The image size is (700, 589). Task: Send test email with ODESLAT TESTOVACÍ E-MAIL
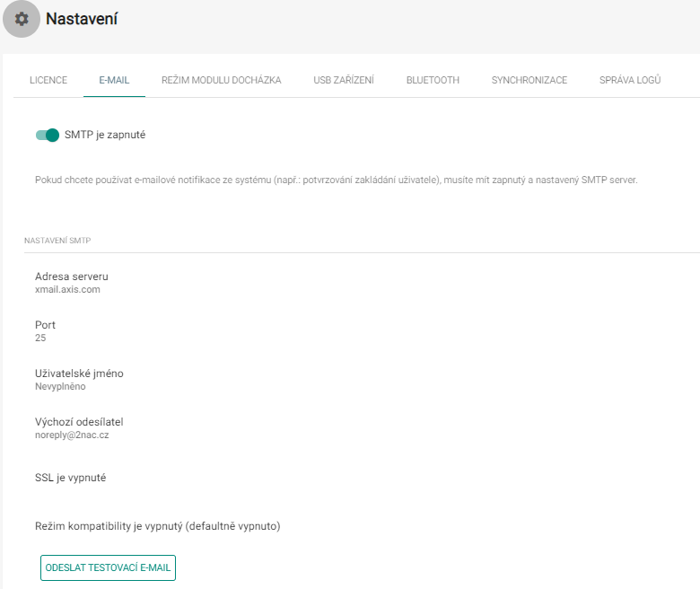click(x=108, y=567)
